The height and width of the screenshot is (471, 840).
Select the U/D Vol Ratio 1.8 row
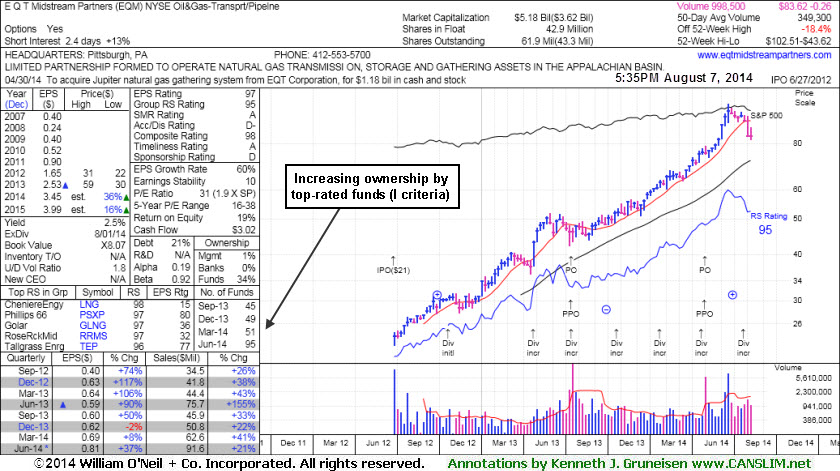coord(65,268)
